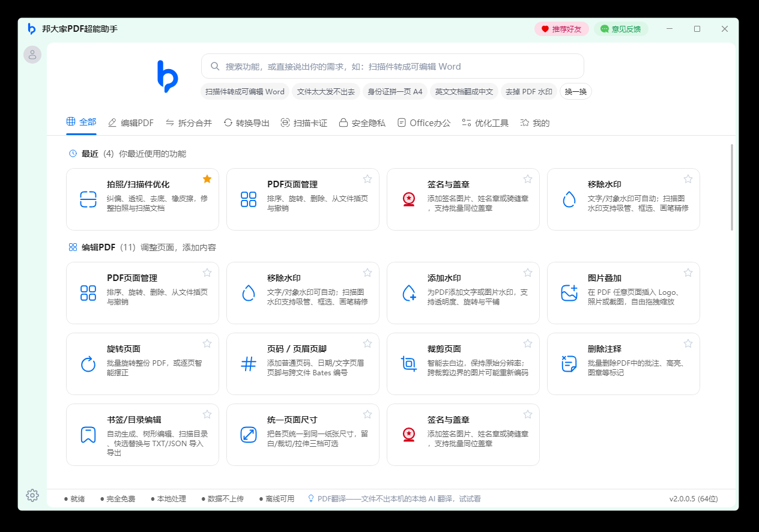This screenshot has height=532, width=759.
Task: Star the 添加水印 card
Action: 528,273
